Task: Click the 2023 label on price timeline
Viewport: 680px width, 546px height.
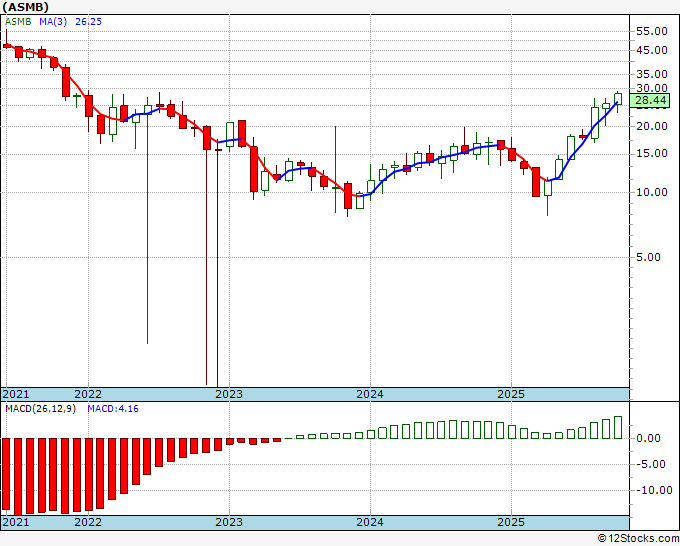Action: (x=229, y=394)
